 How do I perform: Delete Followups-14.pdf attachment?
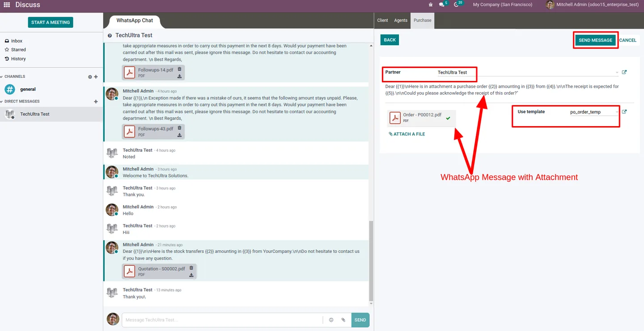[x=179, y=69]
